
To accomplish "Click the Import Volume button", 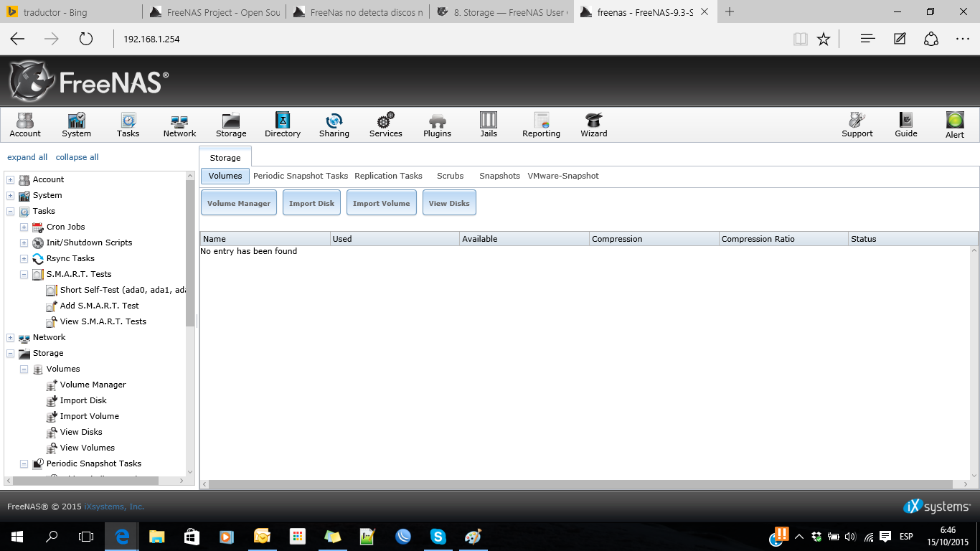I will point(382,203).
